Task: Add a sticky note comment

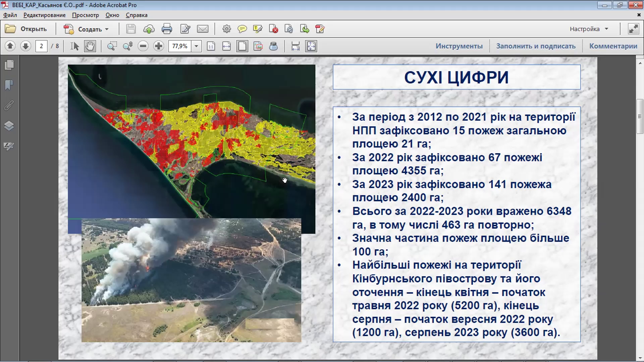Action: click(242, 29)
